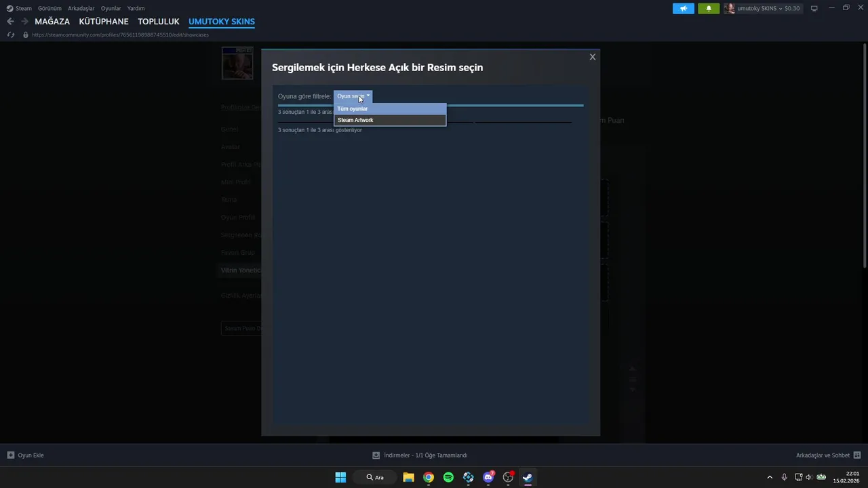Go to the TOPLULUK tab

[159, 22]
